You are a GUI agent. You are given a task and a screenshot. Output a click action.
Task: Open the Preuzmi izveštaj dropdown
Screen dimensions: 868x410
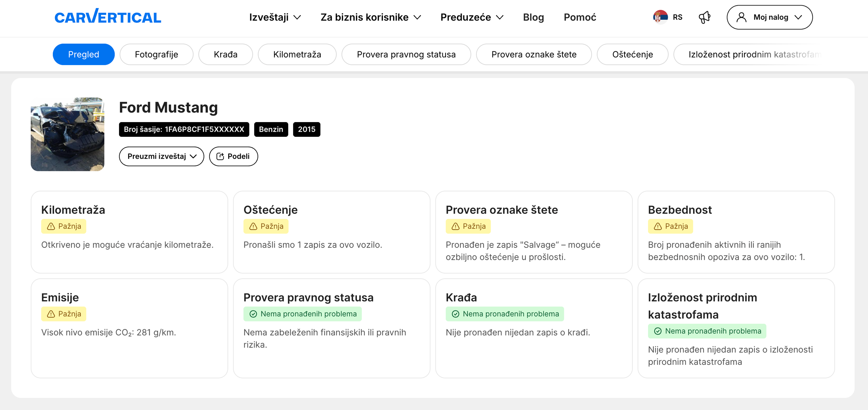(161, 156)
